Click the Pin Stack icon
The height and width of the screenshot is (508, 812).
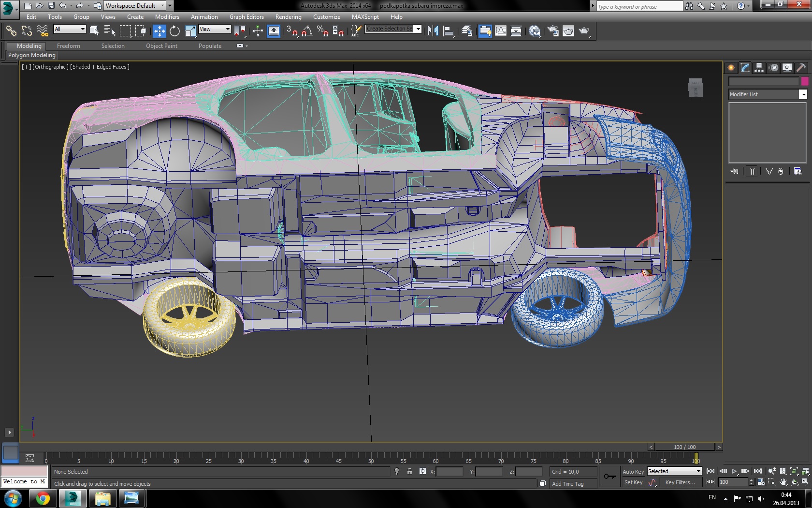click(x=735, y=171)
